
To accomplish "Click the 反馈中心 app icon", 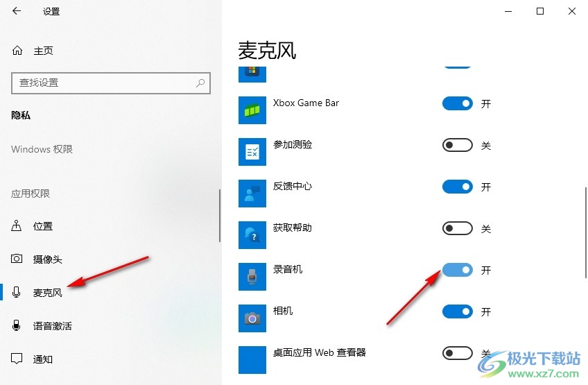I will 252,194.
